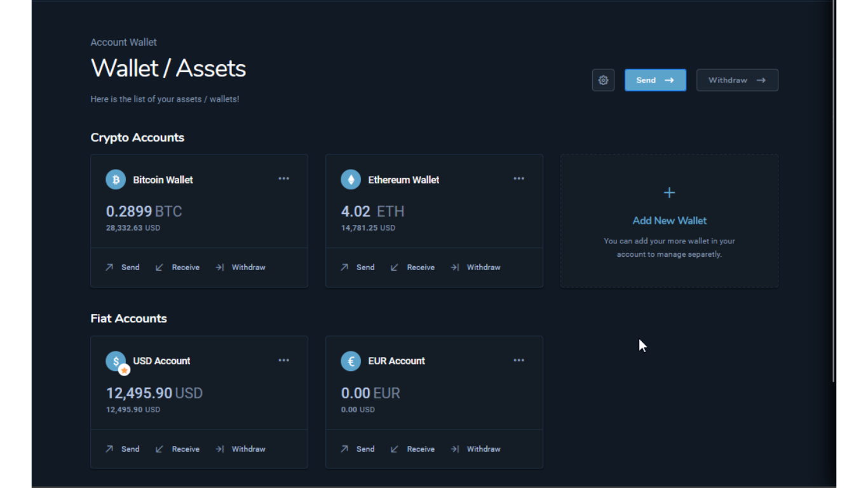Click the vertical page scrollbar

tap(834, 191)
